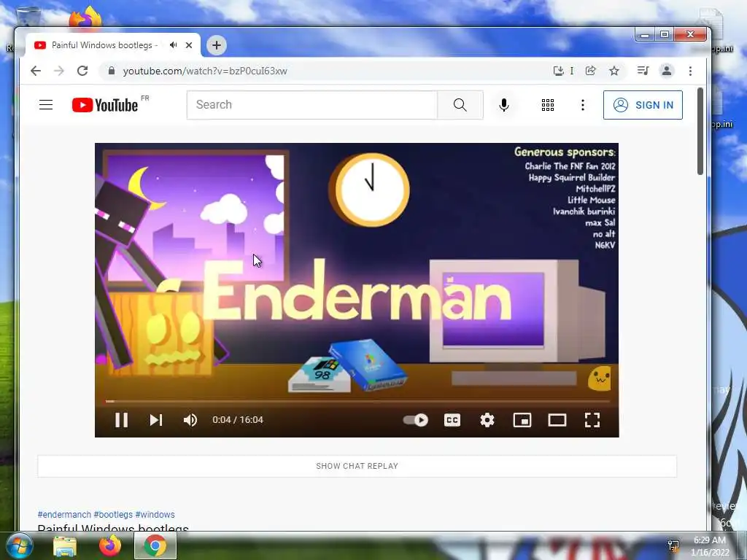
Task: Go forward in Chrome
Action: pyautogui.click(x=59, y=71)
